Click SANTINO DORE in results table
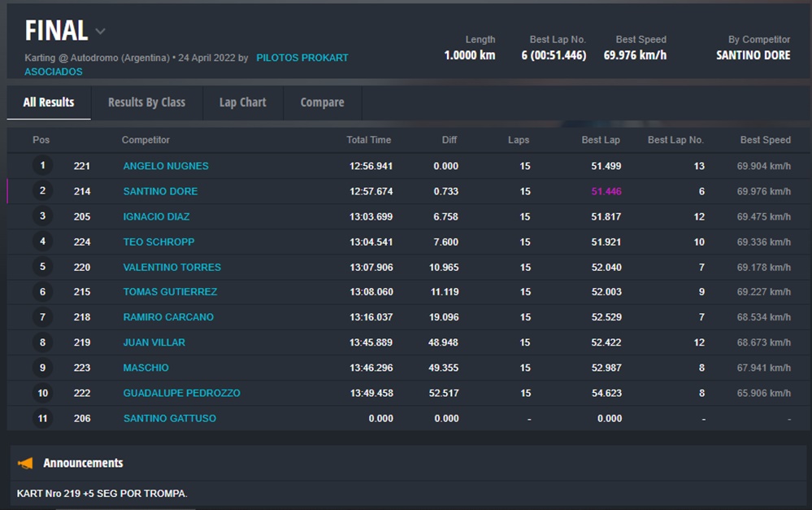Viewport: 812px width, 510px height. [x=160, y=191]
